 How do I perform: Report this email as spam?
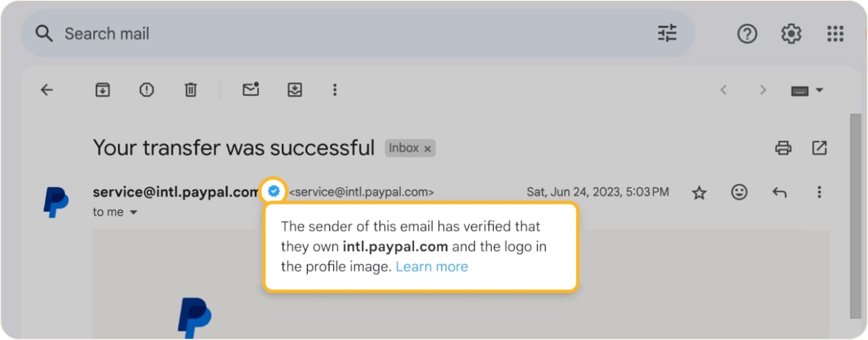point(146,90)
